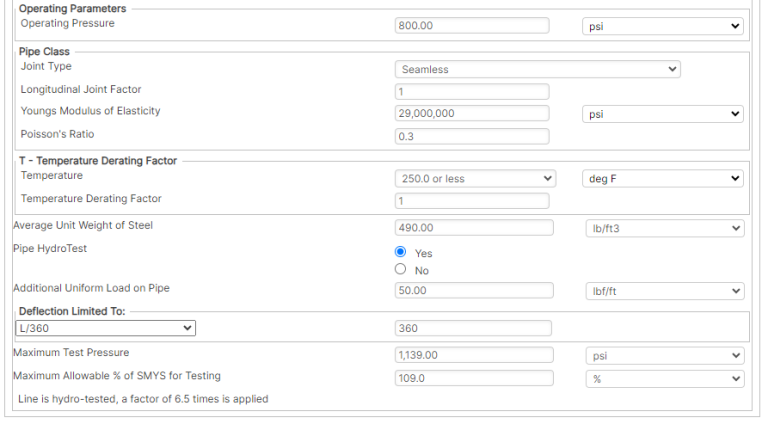
Task: Open the Operating Pressure psi unit dropdown
Action: [662, 26]
